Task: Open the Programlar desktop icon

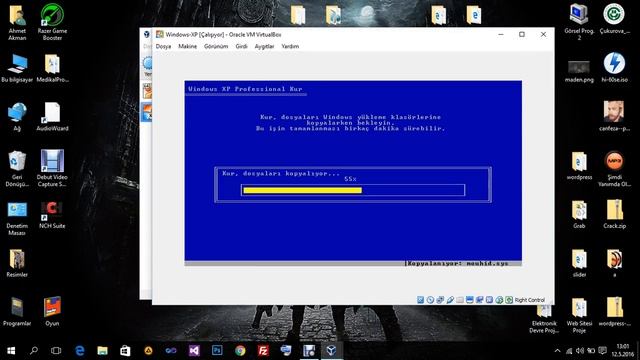Action: 17,312
